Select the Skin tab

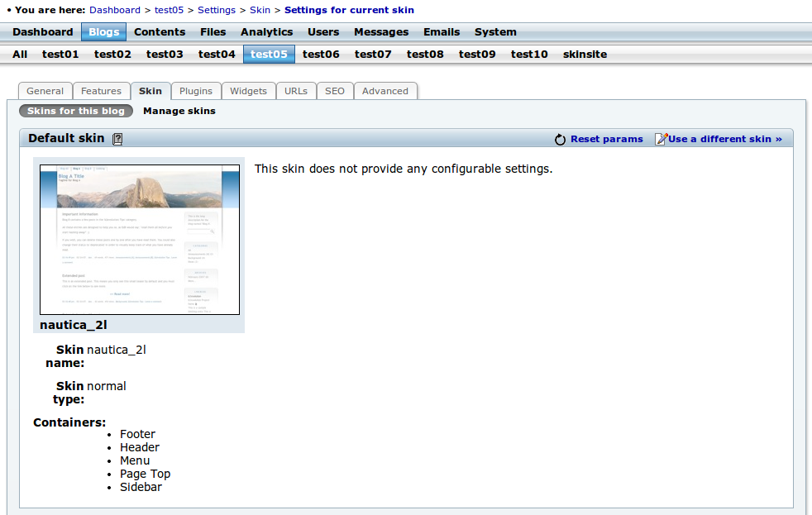pyautogui.click(x=150, y=91)
